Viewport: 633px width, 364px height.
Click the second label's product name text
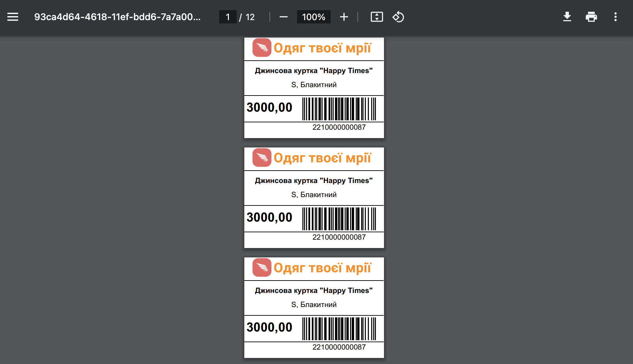coord(314,181)
